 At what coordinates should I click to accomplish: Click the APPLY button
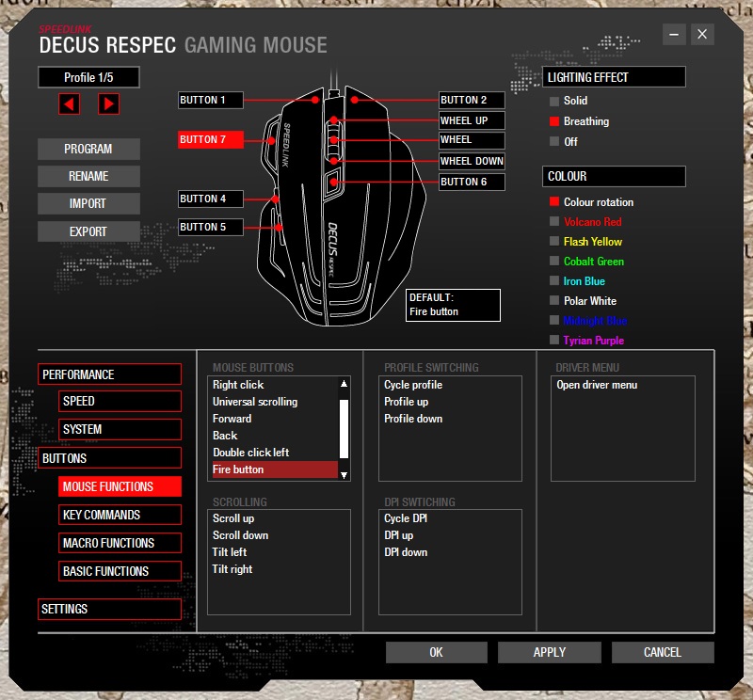(550, 652)
